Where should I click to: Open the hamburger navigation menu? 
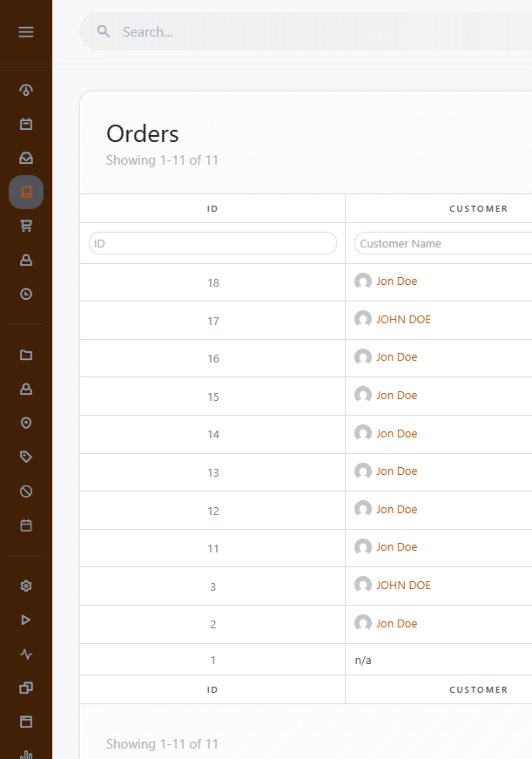pyautogui.click(x=25, y=31)
